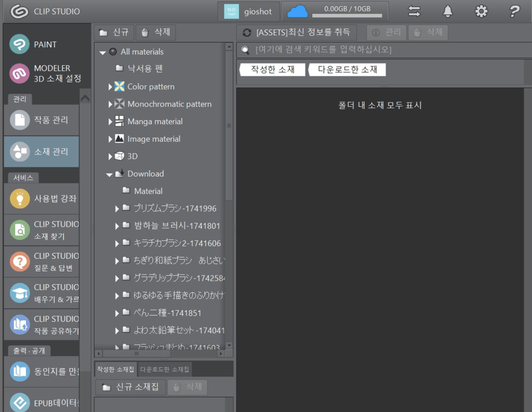
Task: Select the ちぎり和紙ブラシ あじさい folder
Action: pyautogui.click(x=173, y=260)
